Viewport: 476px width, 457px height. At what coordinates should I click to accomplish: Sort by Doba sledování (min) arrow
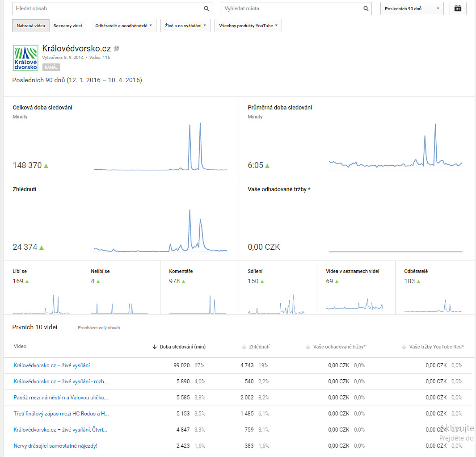pos(155,347)
